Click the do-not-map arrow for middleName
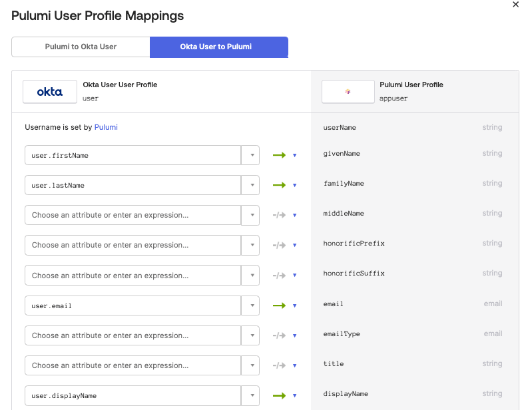The image size is (532, 410). pyautogui.click(x=279, y=215)
